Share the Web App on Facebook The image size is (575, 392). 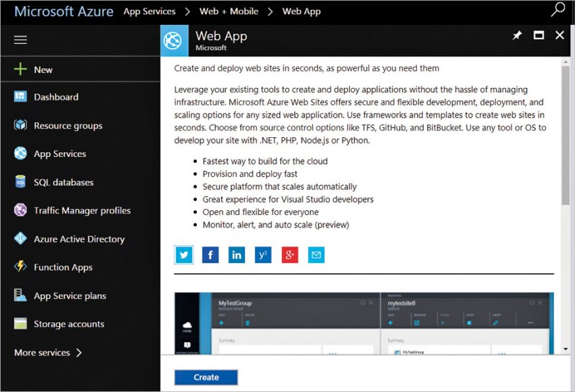[210, 255]
